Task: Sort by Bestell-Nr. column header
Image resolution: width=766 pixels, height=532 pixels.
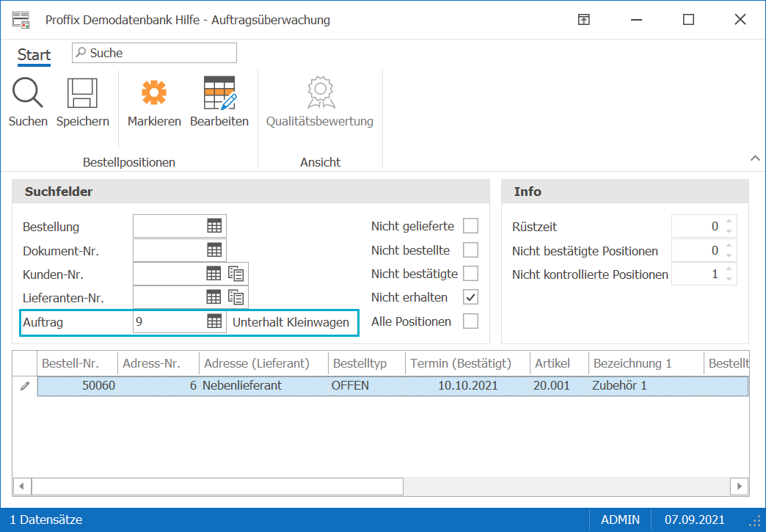Action: point(77,363)
